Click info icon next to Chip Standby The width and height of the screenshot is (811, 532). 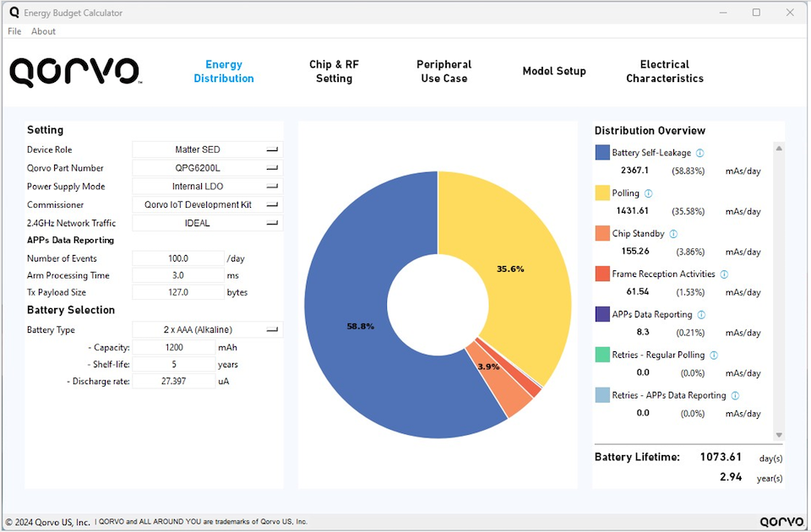tap(673, 234)
